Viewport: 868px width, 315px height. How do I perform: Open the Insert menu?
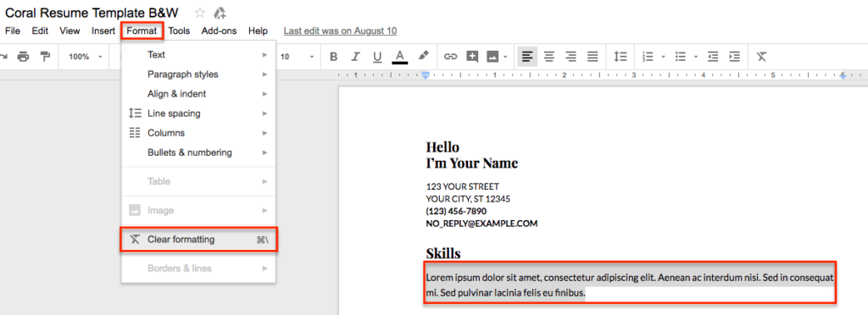tap(103, 31)
